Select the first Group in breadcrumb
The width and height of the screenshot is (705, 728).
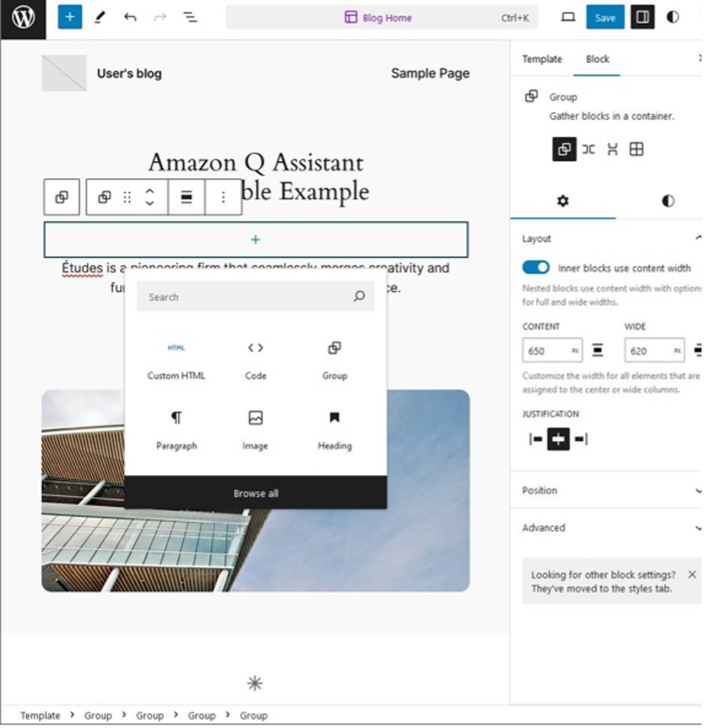(98, 716)
